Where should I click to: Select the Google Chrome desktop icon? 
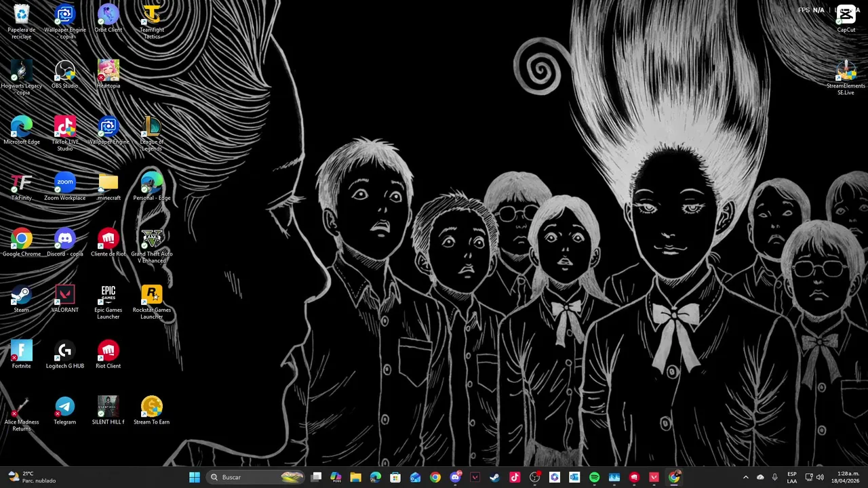coord(22,243)
